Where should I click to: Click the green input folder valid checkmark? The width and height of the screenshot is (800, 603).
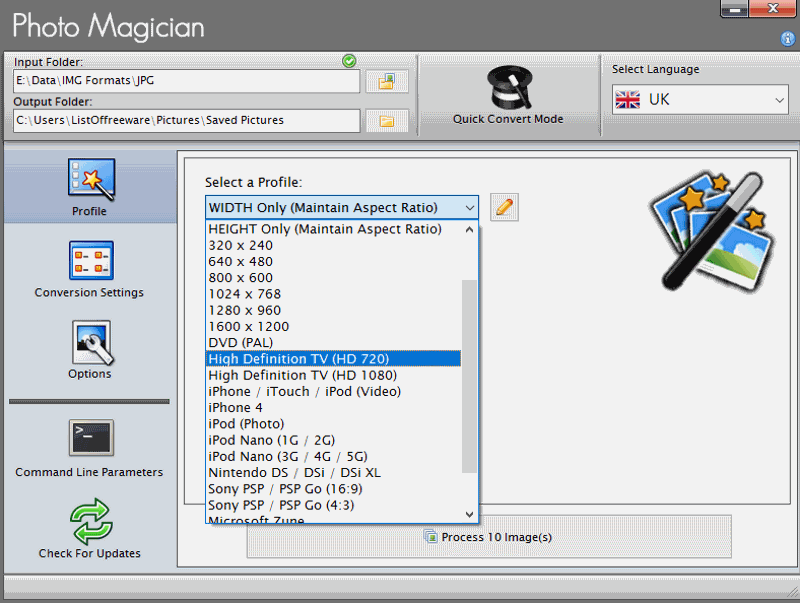click(x=349, y=61)
